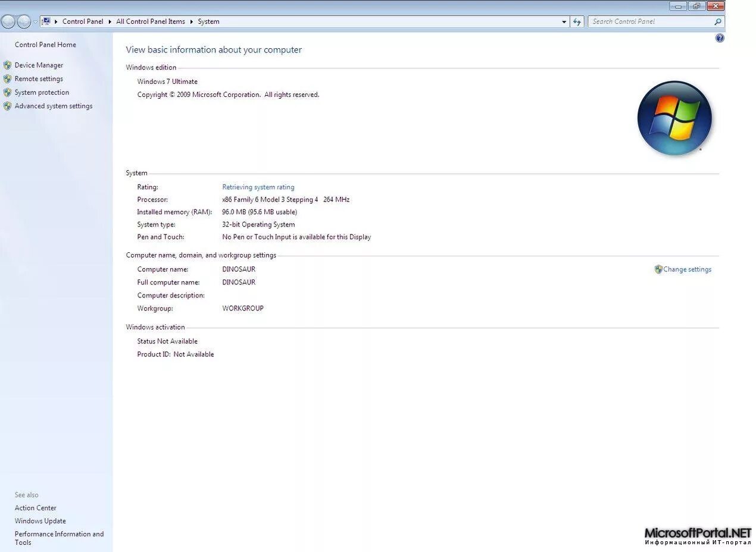The image size is (756, 552).
Task: Click the Refresh icon in the address bar
Action: point(577,21)
